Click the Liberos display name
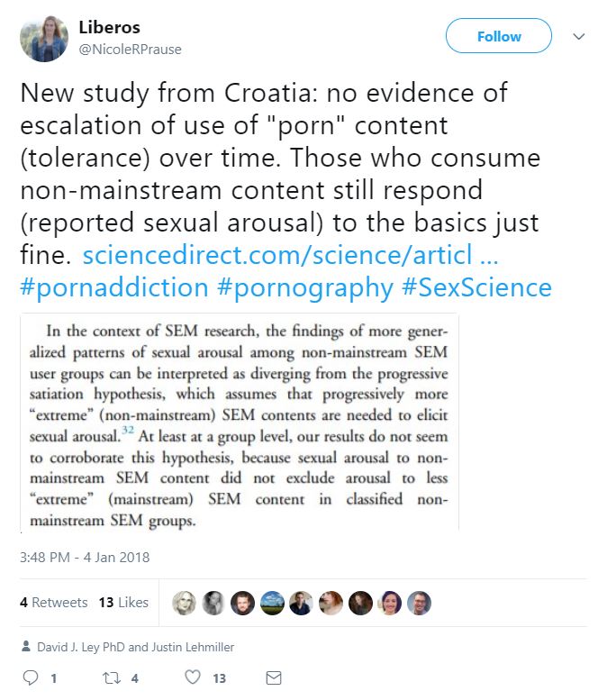Screen dimensions: 616x700 (109, 28)
